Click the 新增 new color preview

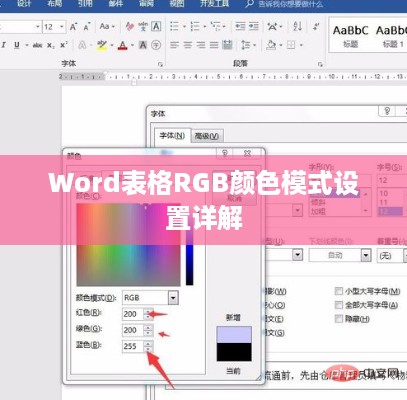click(234, 335)
